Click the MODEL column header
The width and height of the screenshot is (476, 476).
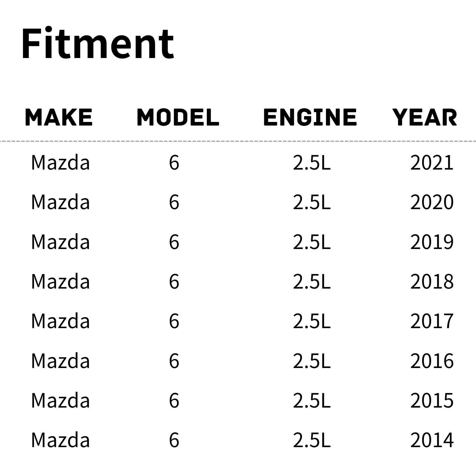click(x=178, y=117)
